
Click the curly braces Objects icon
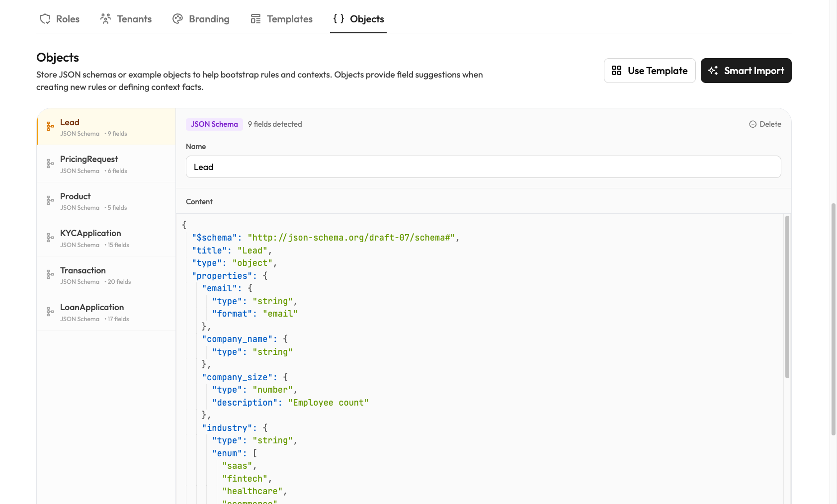[x=338, y=19]
